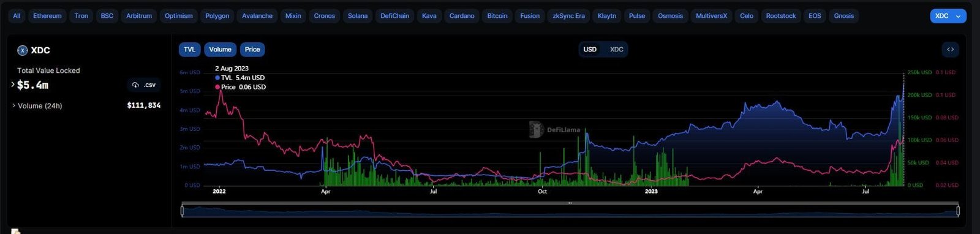
Task: Open the Polygon chain page
Action: pyautogui.click(x=217, y=16)
